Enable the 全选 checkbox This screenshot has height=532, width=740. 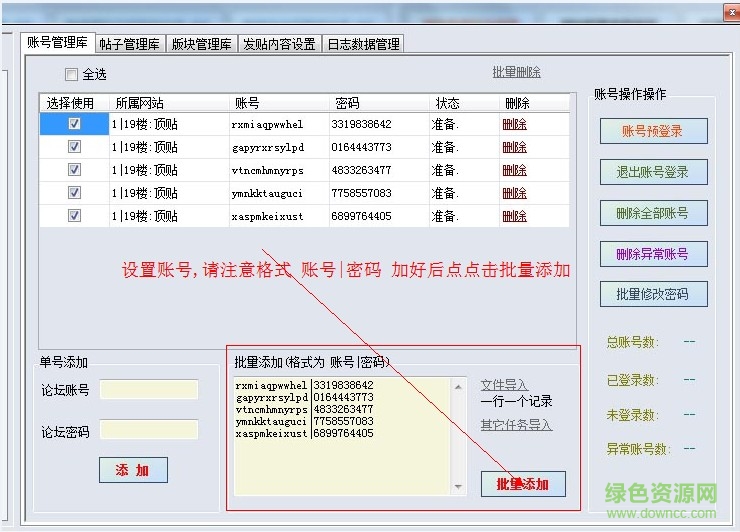point(71,75)
